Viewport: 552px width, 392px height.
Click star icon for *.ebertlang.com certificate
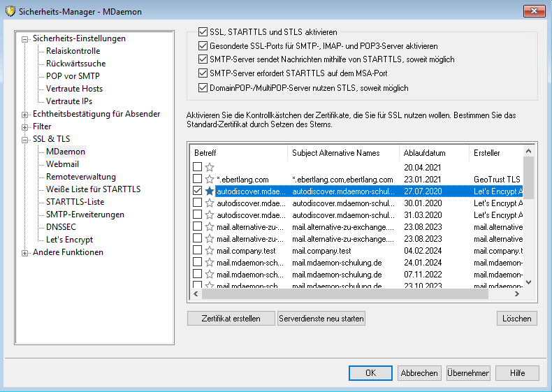click(210, 179)
